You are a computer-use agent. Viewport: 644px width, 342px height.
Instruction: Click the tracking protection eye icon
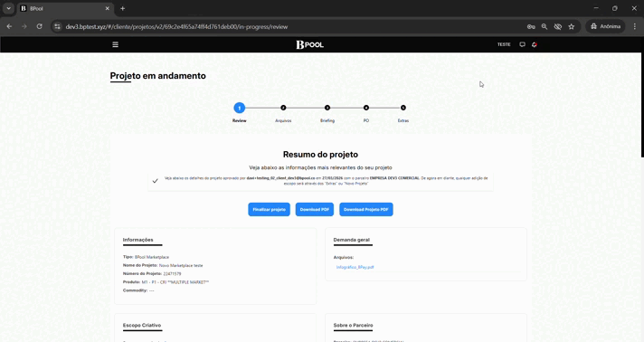(x=558, y=26)
